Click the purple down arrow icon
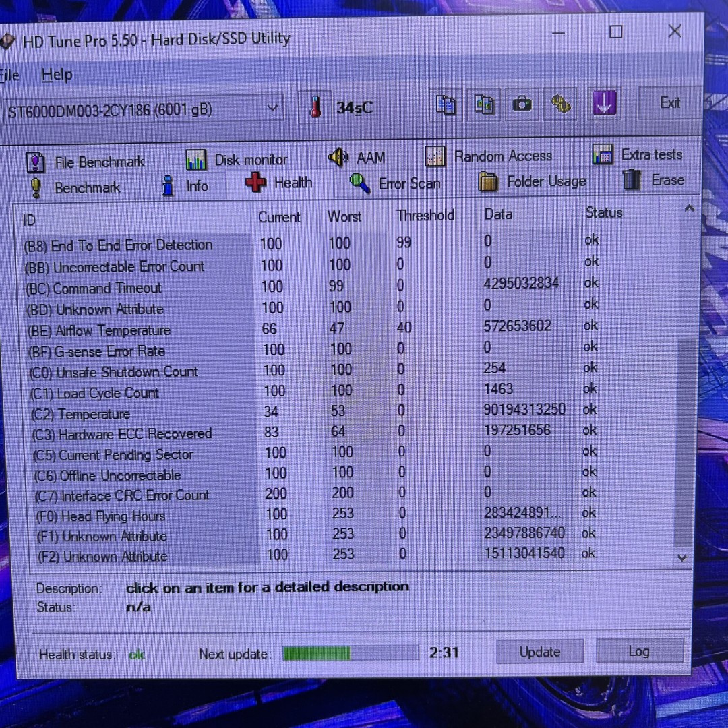 tap(604, 104)
